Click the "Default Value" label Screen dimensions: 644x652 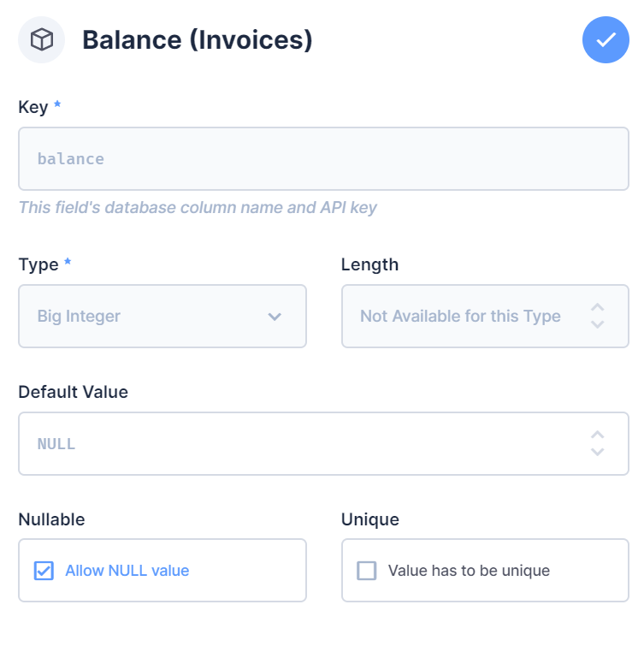(73, 392)
